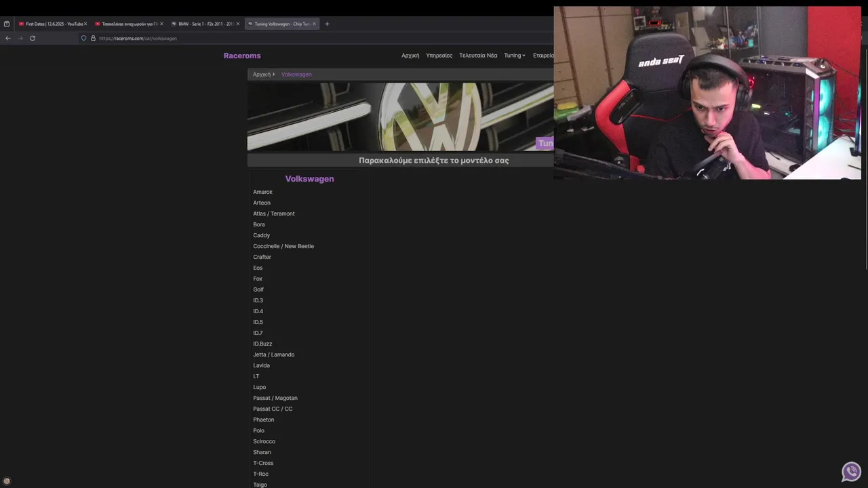Select the Fox model
868x488 pixels.
click(x=258, y=279)
